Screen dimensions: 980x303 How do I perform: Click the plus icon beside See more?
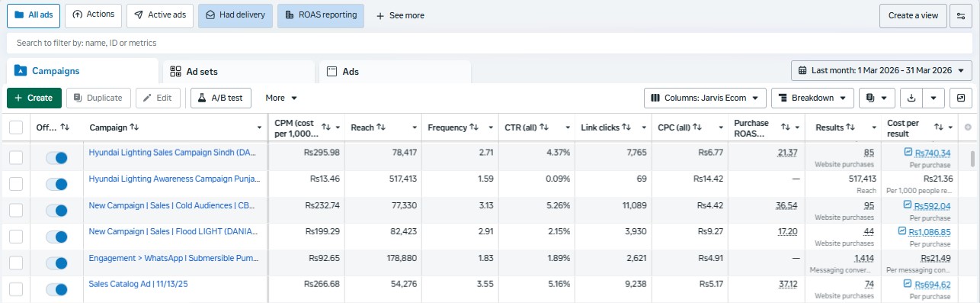pos(380,15)
